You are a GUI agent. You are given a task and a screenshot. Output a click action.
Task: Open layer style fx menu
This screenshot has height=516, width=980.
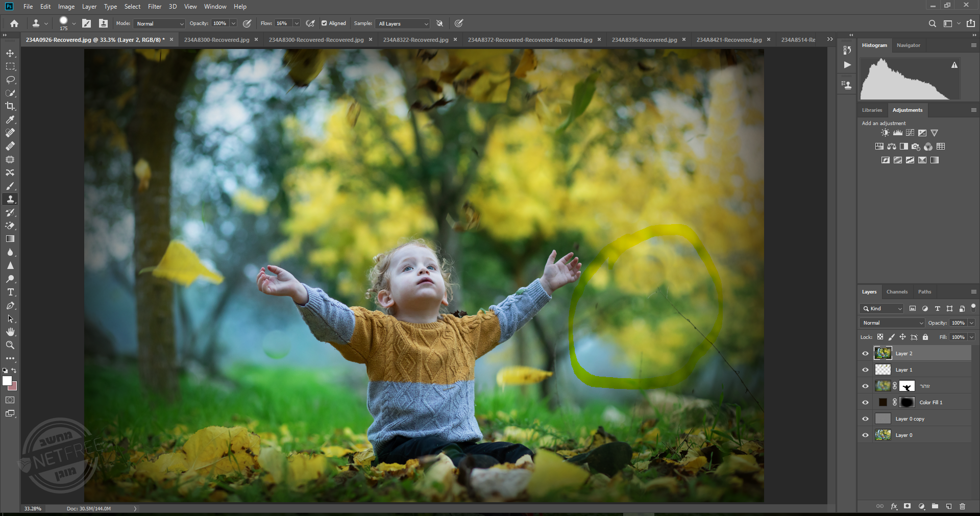(x=894, y=506)
